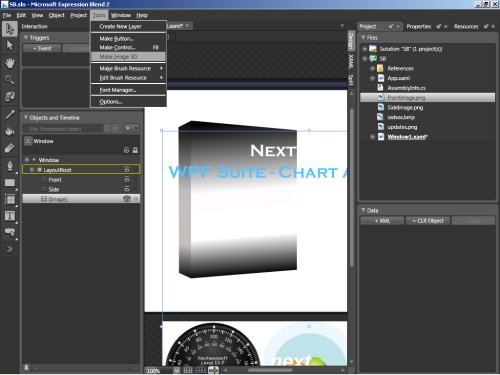
Task: Toggle lock-all icon in Objects header
Action: (x=135, y=150)
